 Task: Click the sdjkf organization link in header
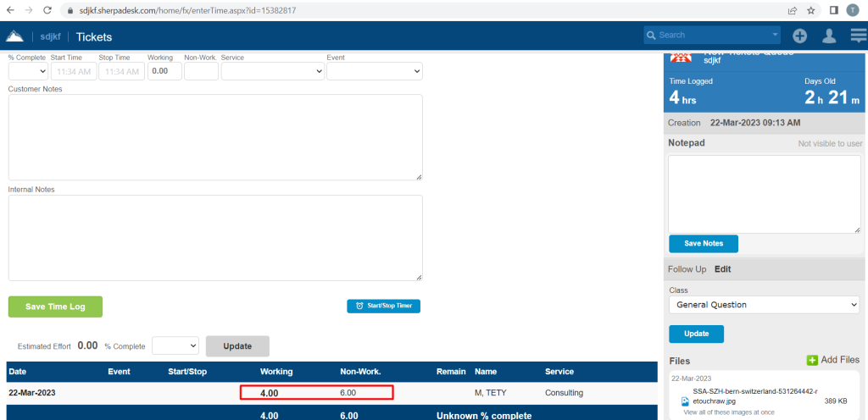(50, 37)
